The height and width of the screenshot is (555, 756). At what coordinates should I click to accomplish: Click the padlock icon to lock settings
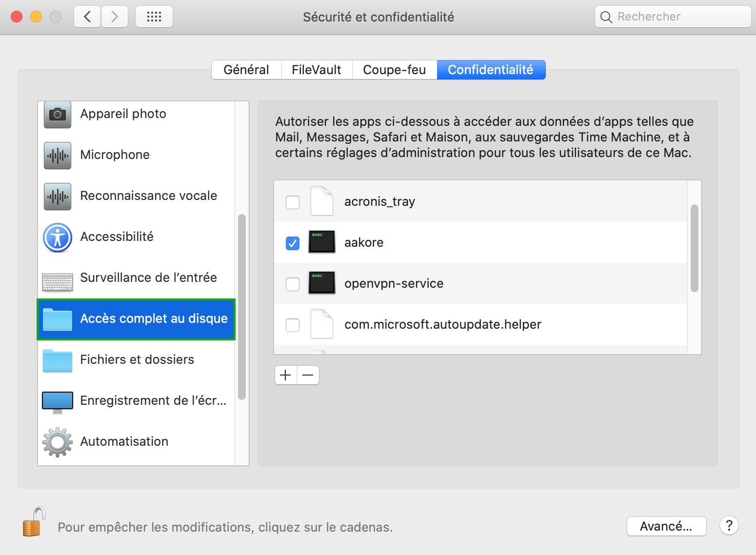(34, 521)
